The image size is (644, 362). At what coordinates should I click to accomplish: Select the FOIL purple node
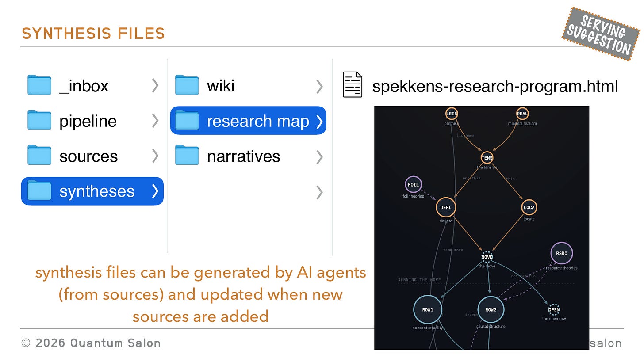[413, 185]
